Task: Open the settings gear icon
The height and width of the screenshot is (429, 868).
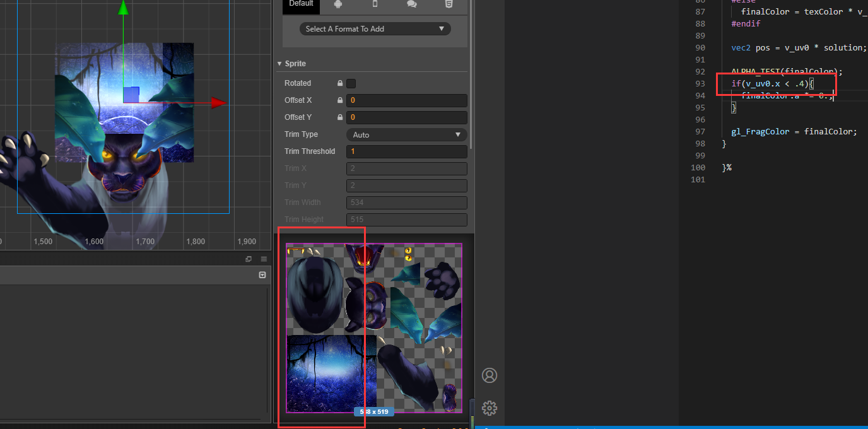Action: (x=490, y=408)
